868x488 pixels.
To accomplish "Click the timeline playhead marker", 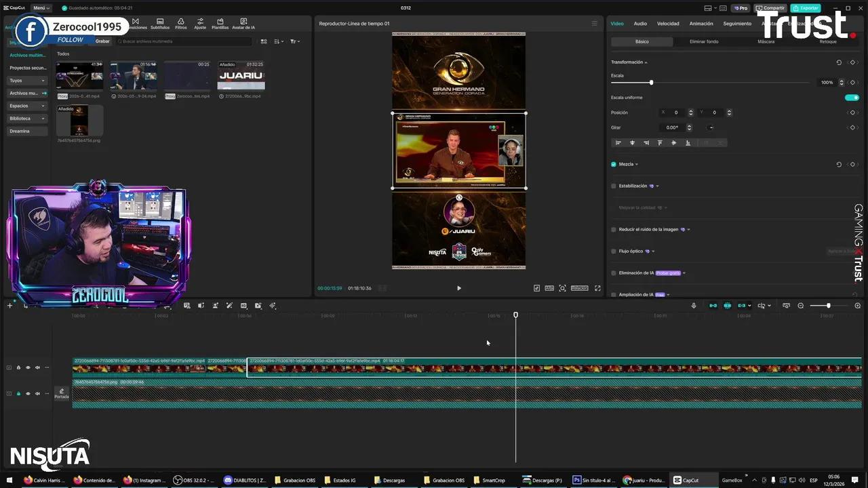I will point(515,315).
